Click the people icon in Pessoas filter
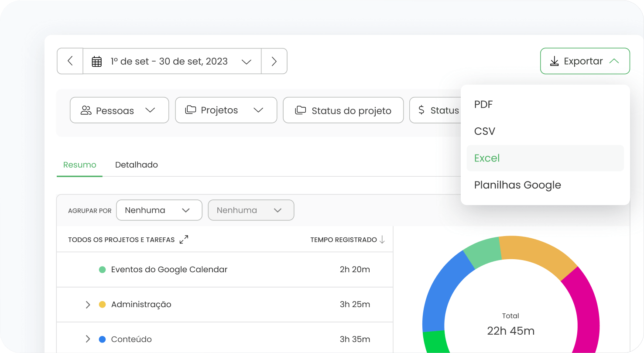This screenshot has width=644, height=353. [86, 110]
